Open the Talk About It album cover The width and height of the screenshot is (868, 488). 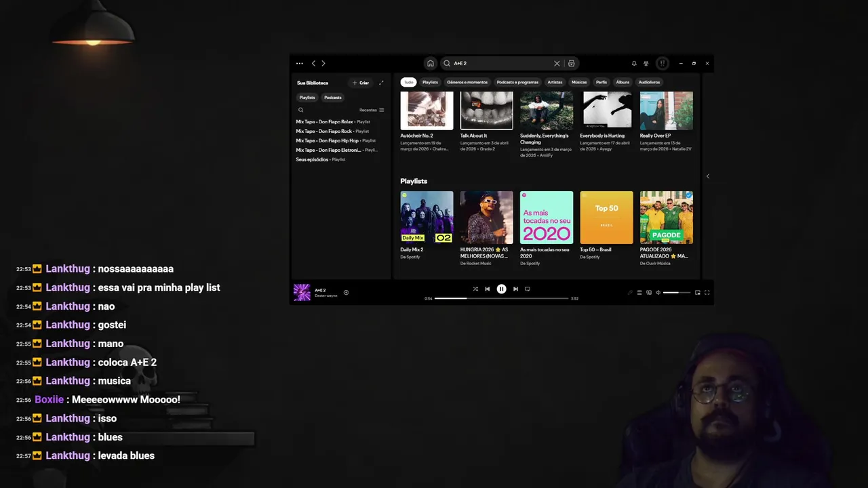487,110
